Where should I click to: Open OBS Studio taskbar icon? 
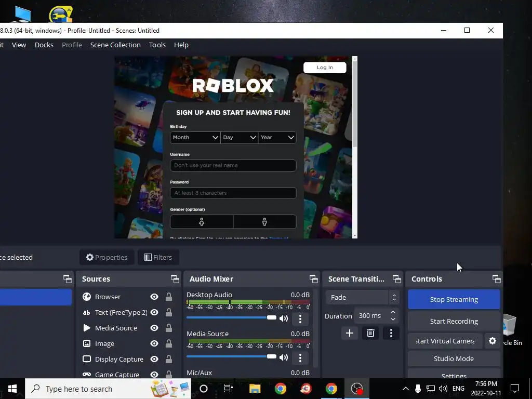(357, 389)
